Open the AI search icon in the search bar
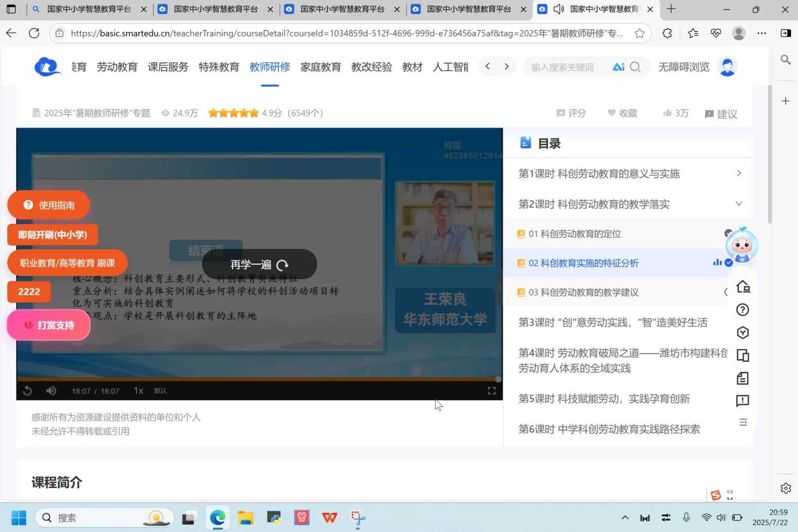The height and width of the screenshot is (532, 798). click(619, 66)
